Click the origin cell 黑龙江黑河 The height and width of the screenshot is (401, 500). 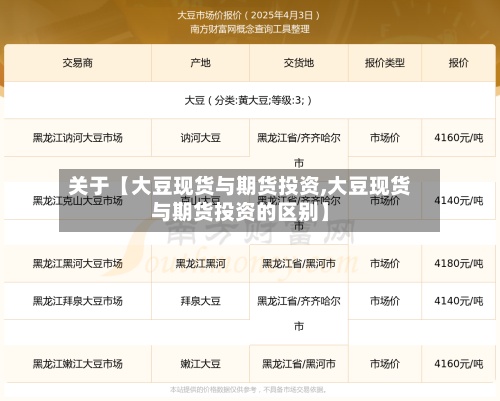coord(200,264)
